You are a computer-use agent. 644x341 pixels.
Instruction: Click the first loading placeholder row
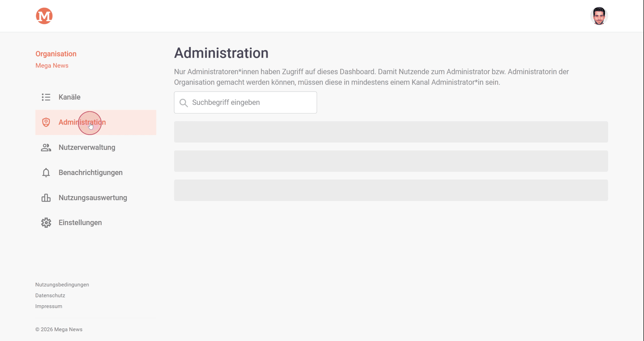coord(391,132)
